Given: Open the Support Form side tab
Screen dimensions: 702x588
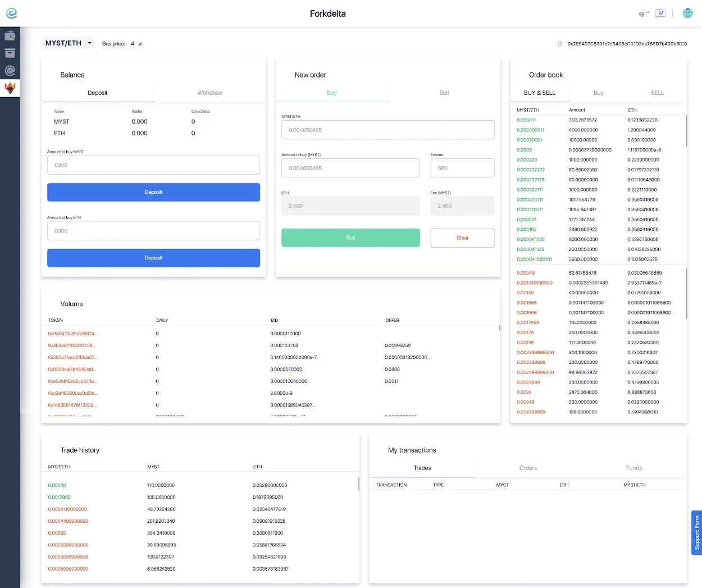Looking at the screenshot, I should tap(696, 532).
